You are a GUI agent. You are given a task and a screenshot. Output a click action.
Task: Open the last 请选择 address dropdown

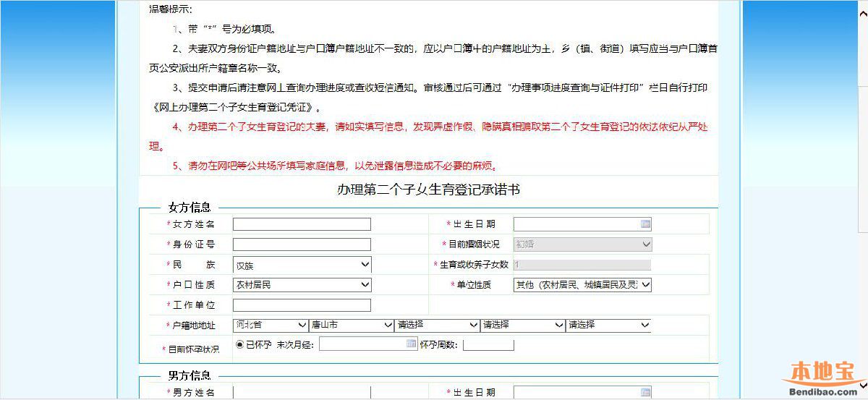click(608, 325)
